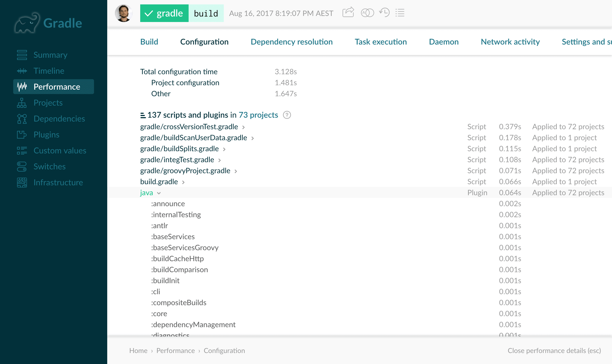This screenshot has height=364, width=612.
Task: Click the Switches sidebar icon
Action: click(x=22, y=167)
